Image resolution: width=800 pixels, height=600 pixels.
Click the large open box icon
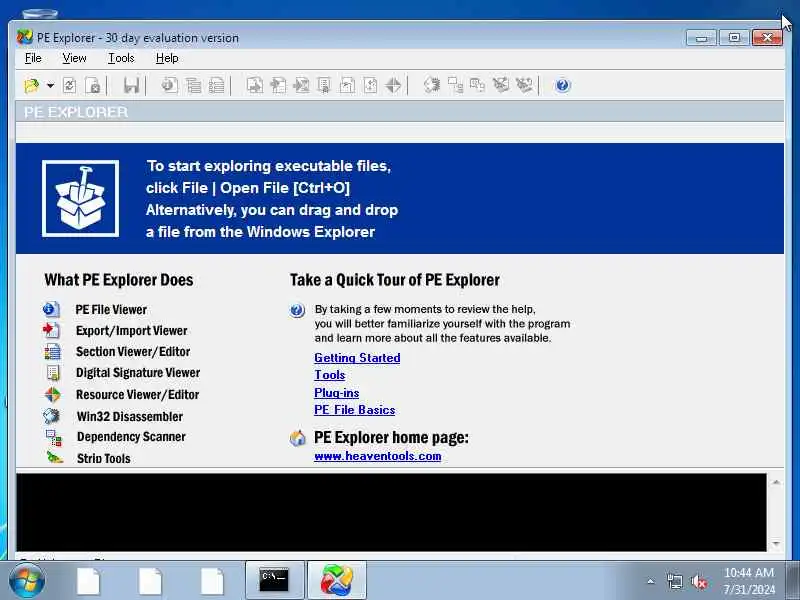pyautogui.click(x=81, y=198)
